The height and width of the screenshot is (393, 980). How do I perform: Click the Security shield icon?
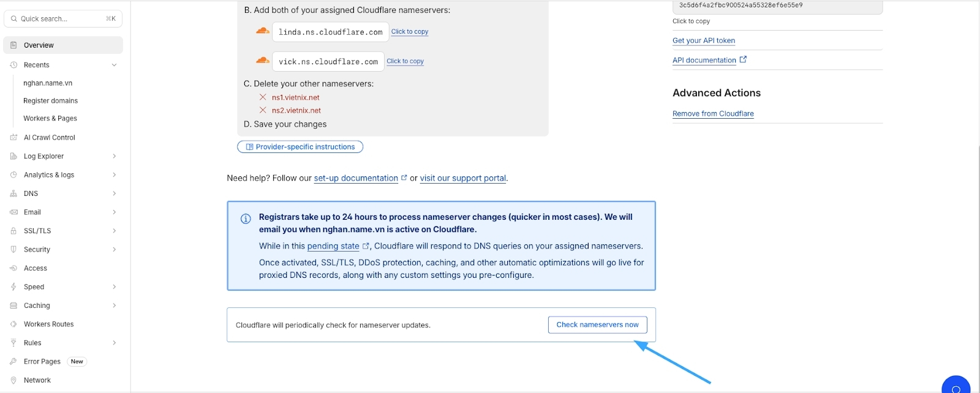tap(13, 250)
